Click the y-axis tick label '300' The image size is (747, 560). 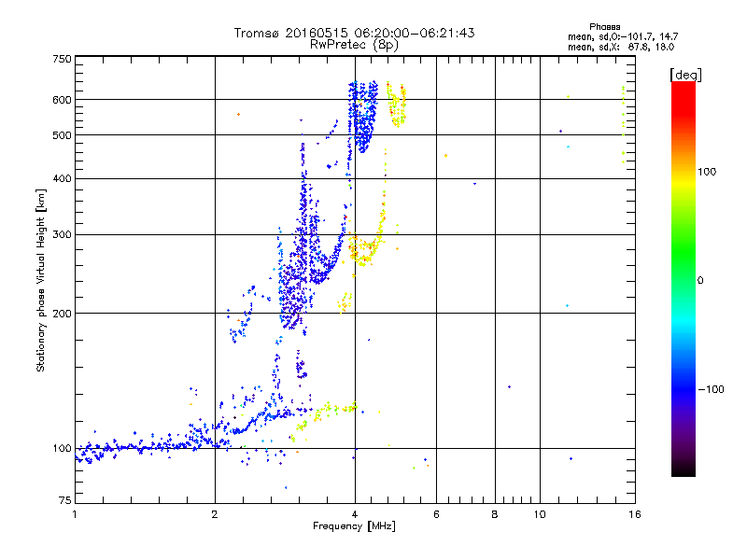pos(62,234)
